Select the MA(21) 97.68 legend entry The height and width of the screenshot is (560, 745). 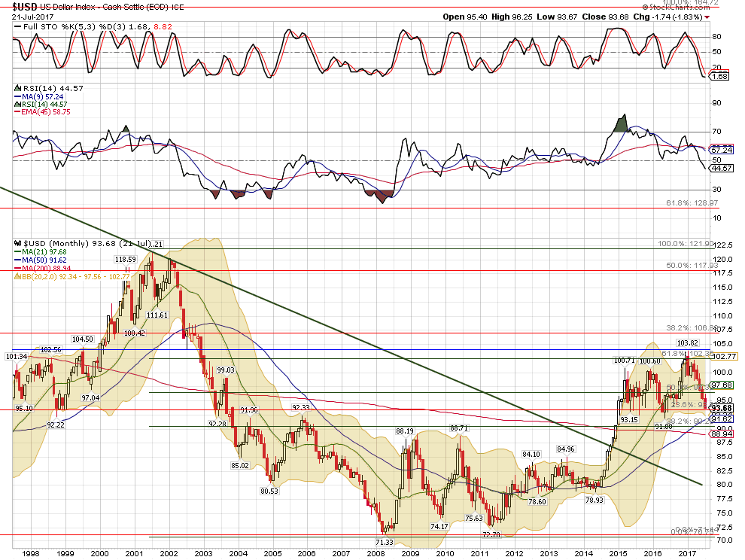(44, 251)
